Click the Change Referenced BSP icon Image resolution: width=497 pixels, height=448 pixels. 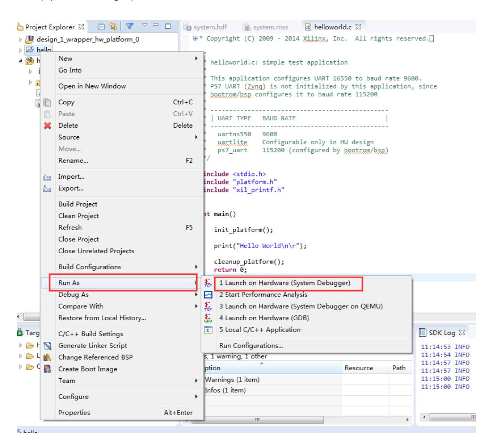47,357
